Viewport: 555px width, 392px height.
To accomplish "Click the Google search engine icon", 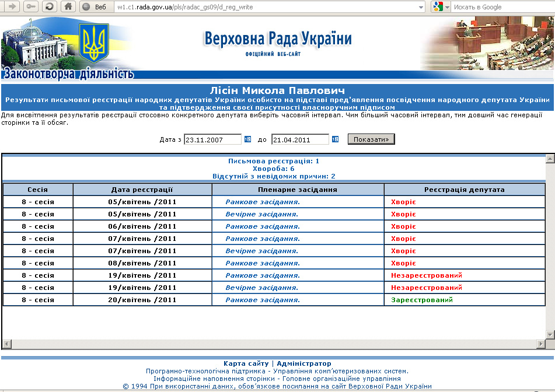I will pyautogui.click(x=438, y=7).
